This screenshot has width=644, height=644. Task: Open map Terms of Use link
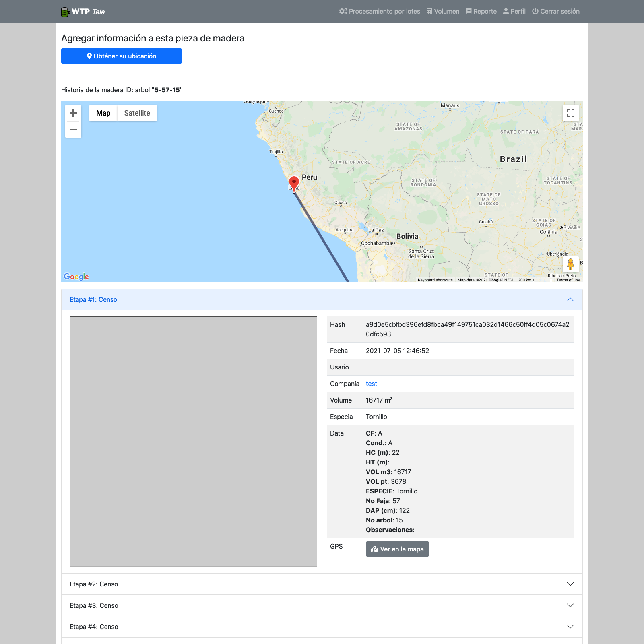(x=568, y=280)
